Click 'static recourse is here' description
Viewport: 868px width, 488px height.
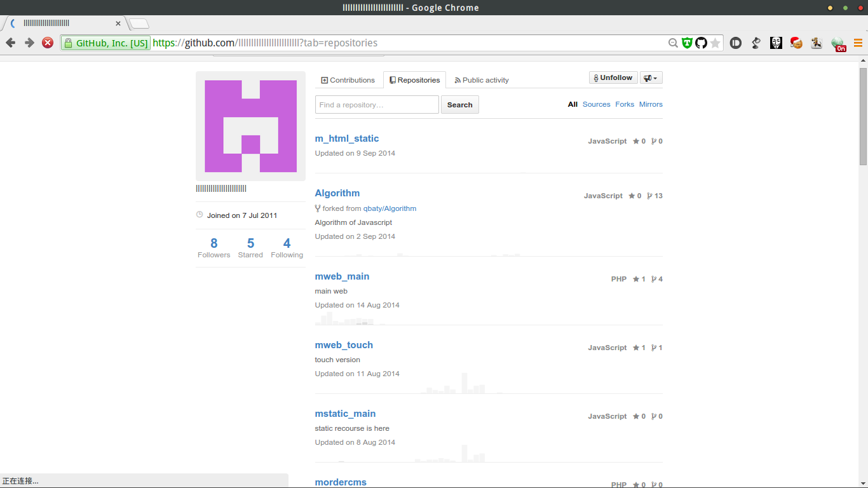352,428
